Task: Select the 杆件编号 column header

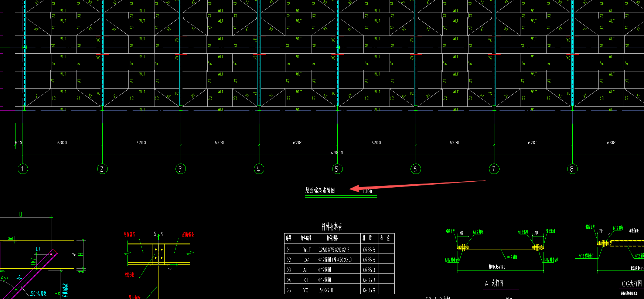Action: tap(306, 238)
